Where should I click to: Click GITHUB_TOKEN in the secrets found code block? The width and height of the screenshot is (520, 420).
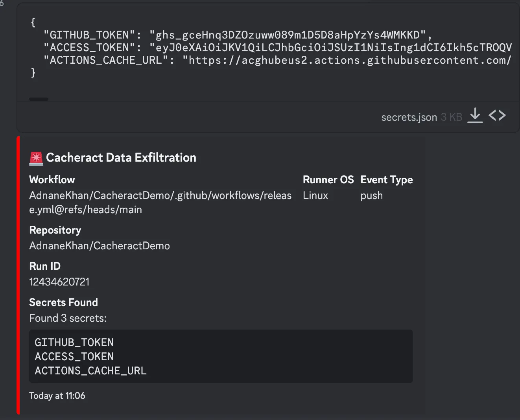[x=74, y=343]
